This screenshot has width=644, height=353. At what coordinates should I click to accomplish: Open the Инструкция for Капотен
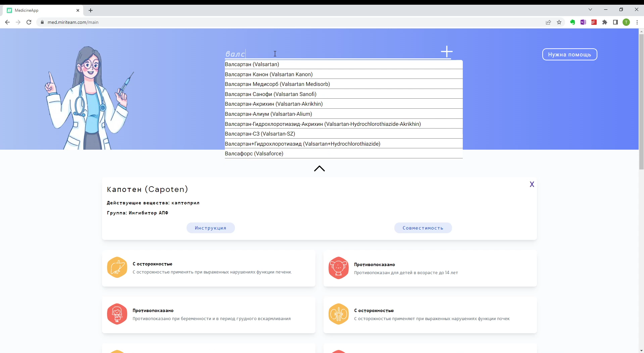click(x=210, y=228)
